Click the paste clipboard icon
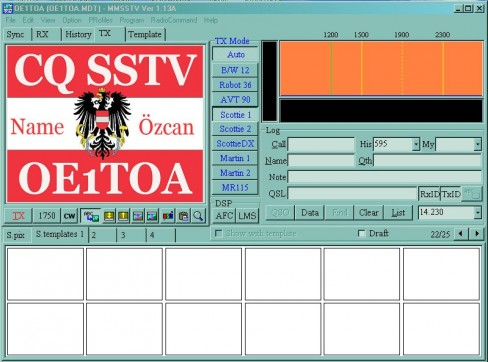This screenshot has width=488, height=362. pyautogui.click(x=183, y=216)
